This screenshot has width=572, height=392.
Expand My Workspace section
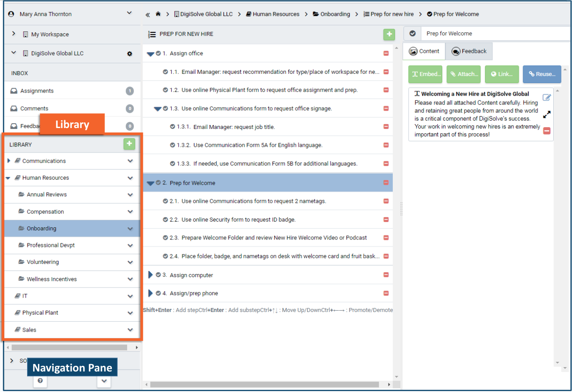pyautogui.click(x=14, y=34)
